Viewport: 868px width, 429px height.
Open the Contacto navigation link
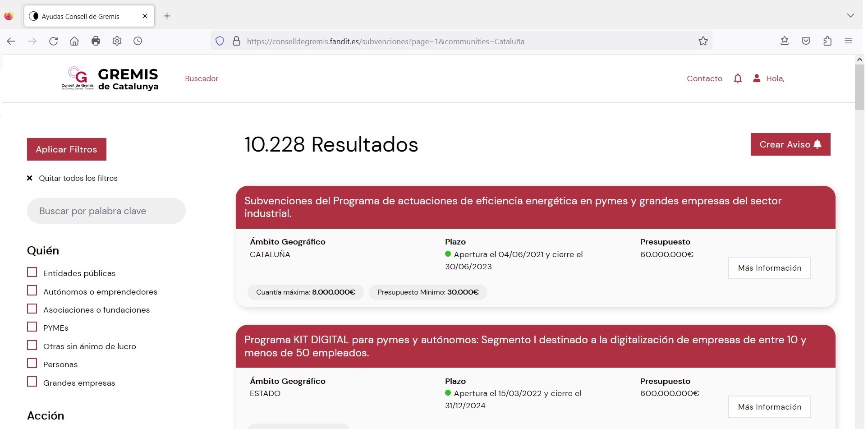point(704,78)
